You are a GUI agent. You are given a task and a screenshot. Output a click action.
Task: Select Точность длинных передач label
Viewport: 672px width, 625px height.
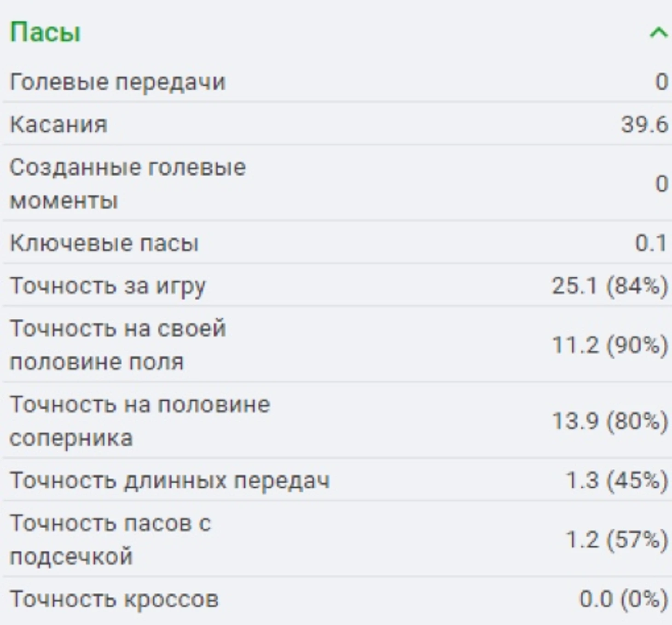(170, 481)
